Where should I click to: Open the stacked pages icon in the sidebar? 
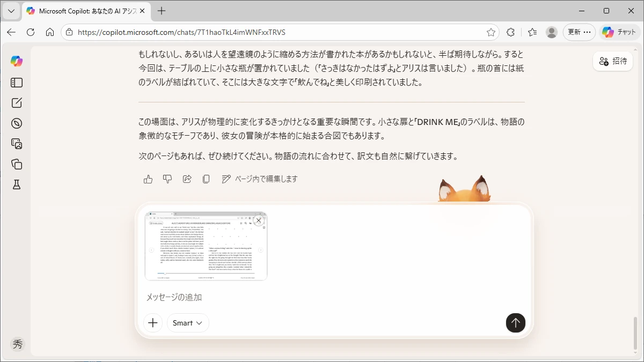coord(17,164)
